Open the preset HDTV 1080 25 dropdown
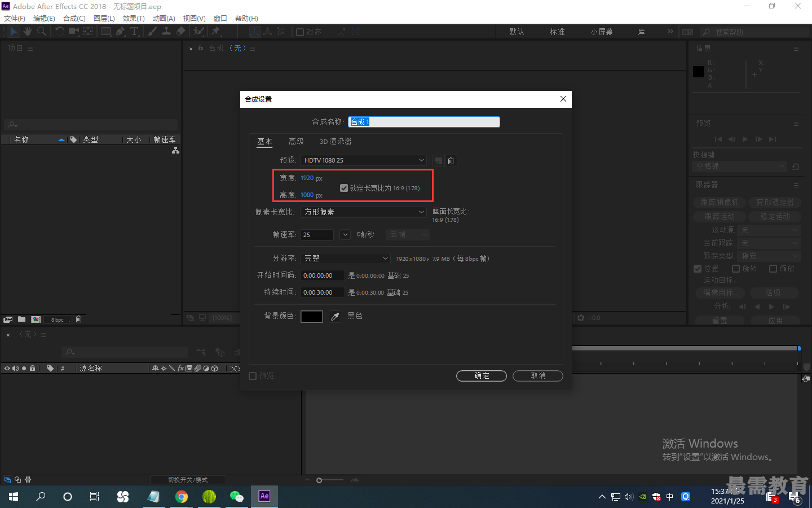This screenshot has width=812, height=508. pyautogui.click(x=364, y=161)
